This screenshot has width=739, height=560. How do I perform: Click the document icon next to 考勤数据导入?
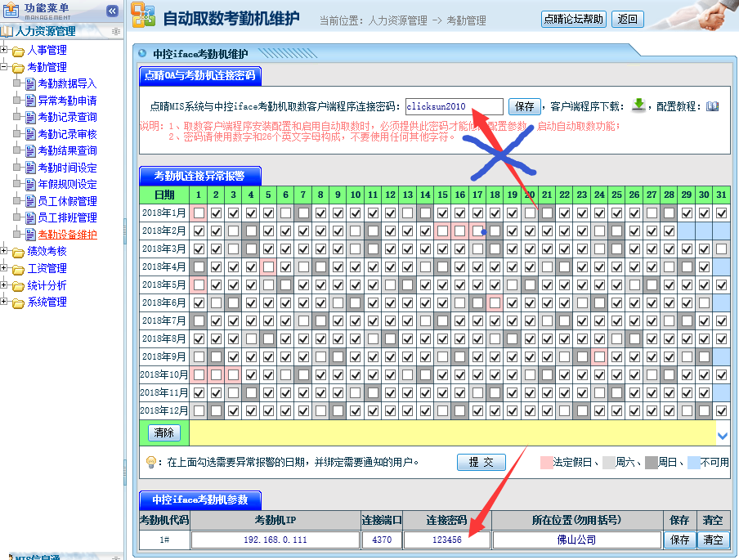[30, 83]
